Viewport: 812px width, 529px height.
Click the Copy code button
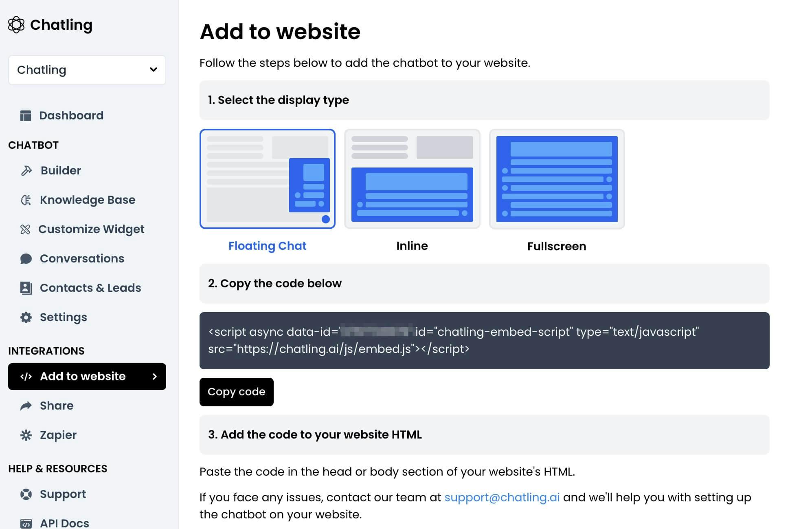pos(237,392)
